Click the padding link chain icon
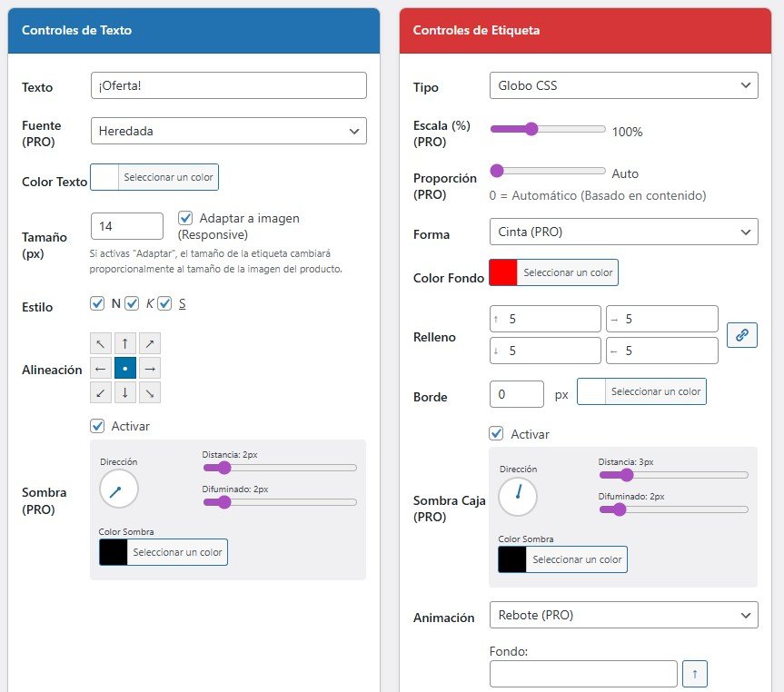 point(742,335)
